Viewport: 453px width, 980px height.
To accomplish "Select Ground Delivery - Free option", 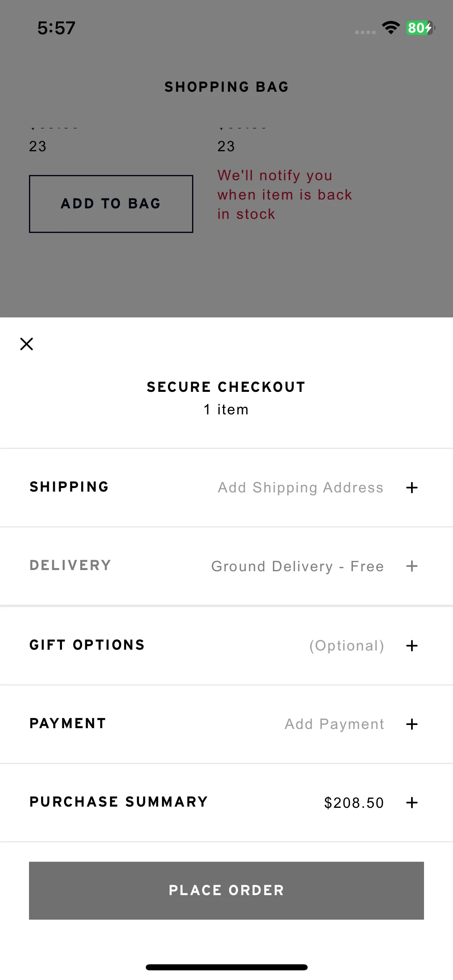I will [x=298, y=566].
